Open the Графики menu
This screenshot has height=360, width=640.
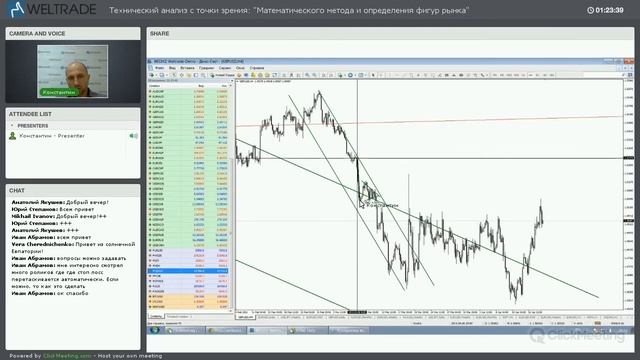click(207, 68)
